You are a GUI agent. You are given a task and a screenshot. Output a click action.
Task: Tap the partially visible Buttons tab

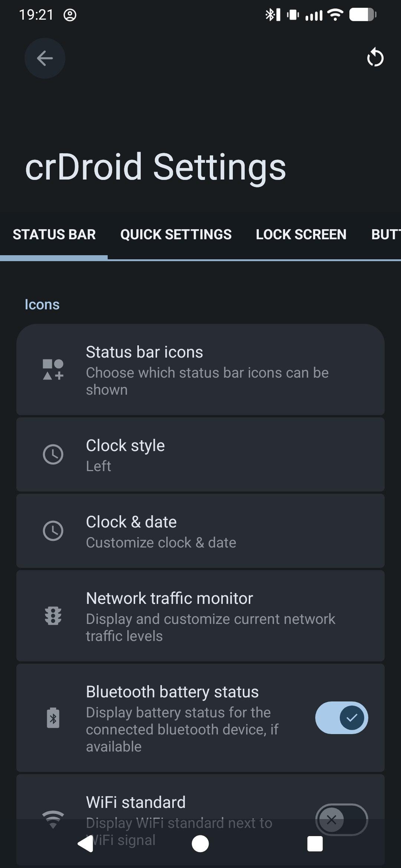[x=386, y=234]
